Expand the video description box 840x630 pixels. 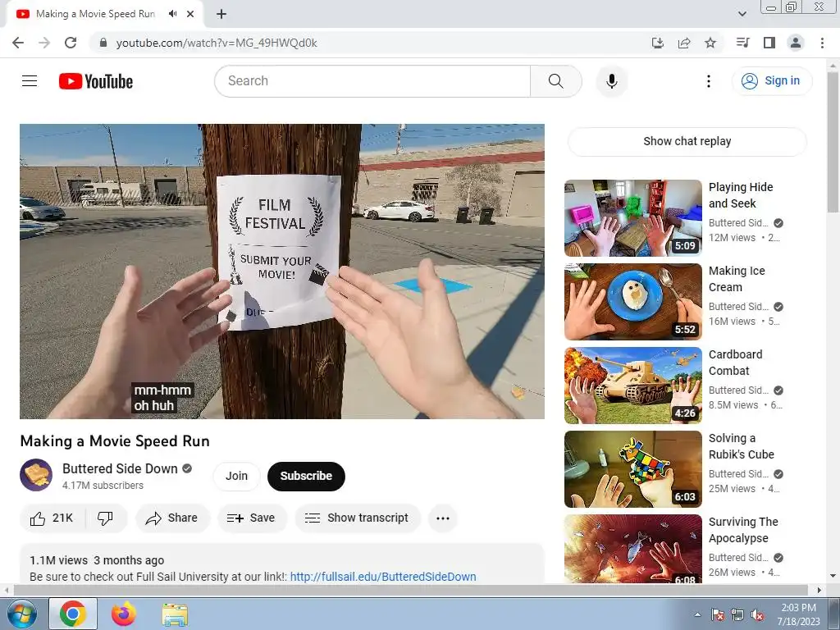tap(282, 564)
